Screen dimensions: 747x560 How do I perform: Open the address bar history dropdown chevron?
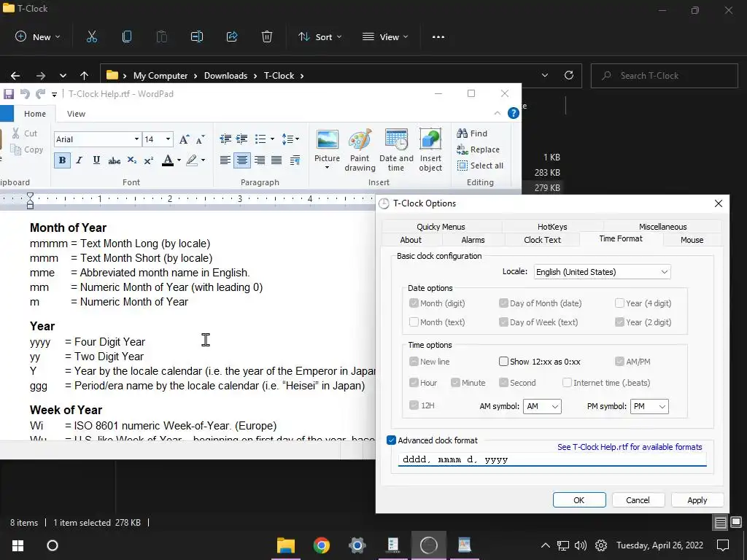[x=545, y=75]
